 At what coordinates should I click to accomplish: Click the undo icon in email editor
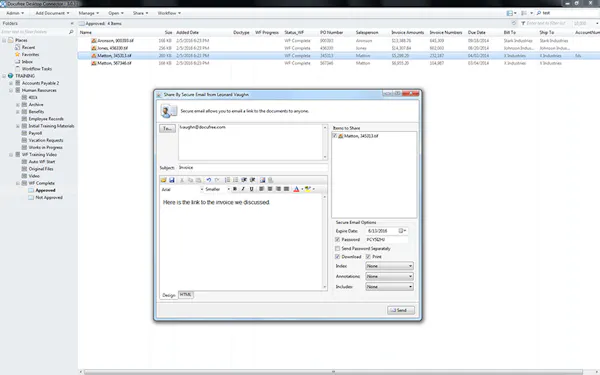[x=209, y=180]
